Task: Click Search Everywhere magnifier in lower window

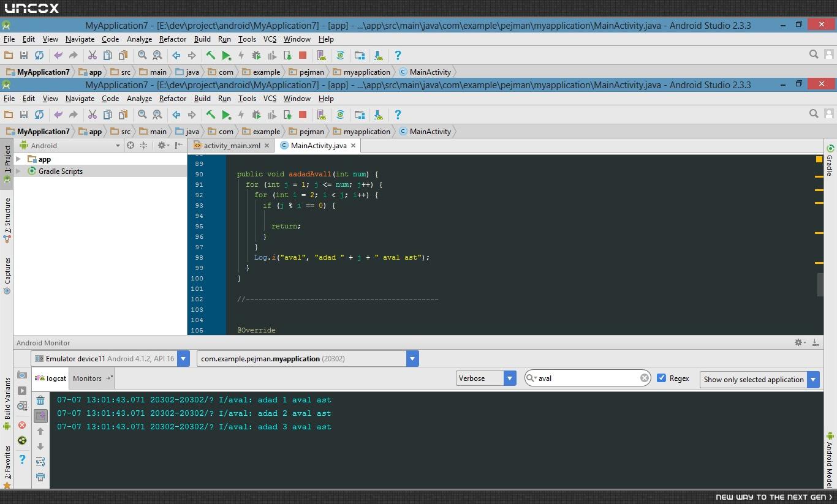Action: [814, 114]
